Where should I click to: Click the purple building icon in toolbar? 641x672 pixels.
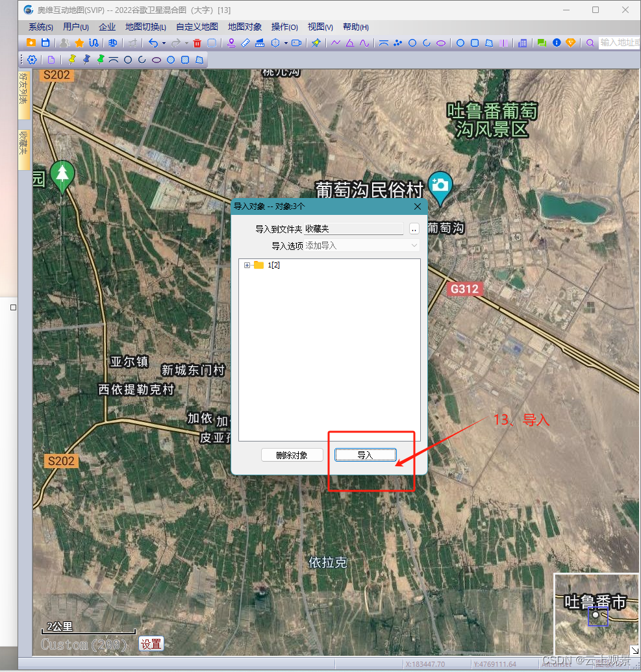click(x=522, y=43)
